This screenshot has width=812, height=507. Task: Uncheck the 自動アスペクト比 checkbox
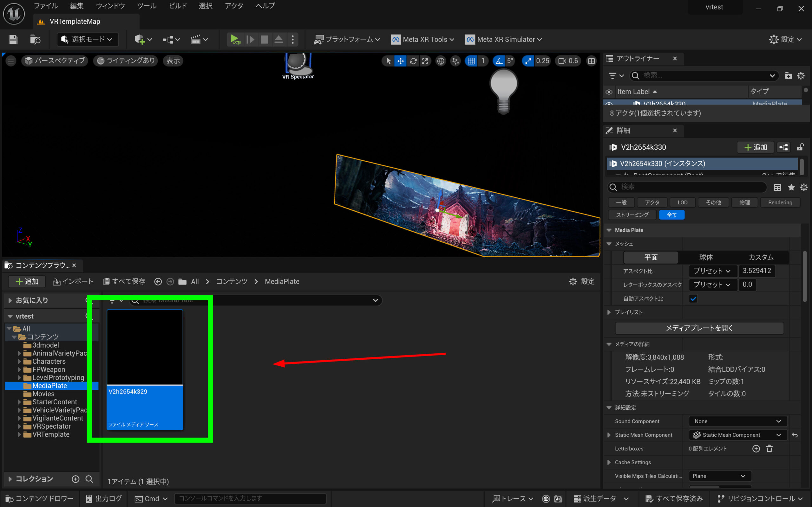(693, 298)
